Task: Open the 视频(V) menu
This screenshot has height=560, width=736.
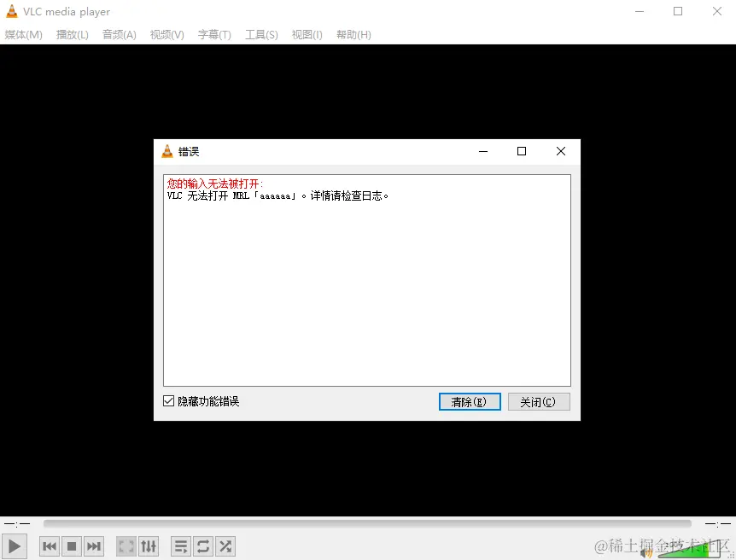Action: [x=167, y=35]
